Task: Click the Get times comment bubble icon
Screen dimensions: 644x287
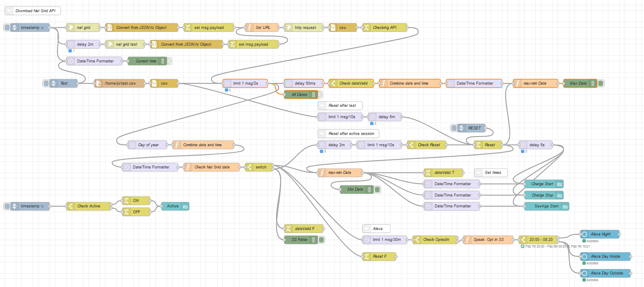Action: (x=478, y=173)
